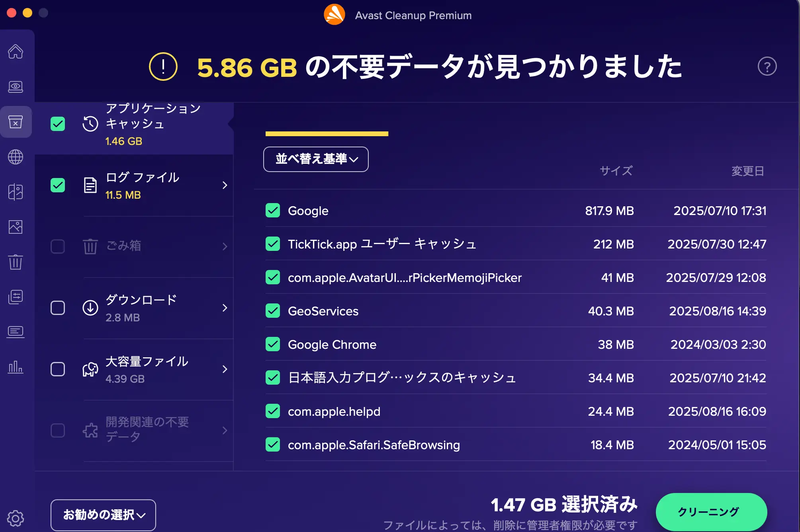Select the ログ ファイル category label
800x532 pixels.
pos(143,177)
